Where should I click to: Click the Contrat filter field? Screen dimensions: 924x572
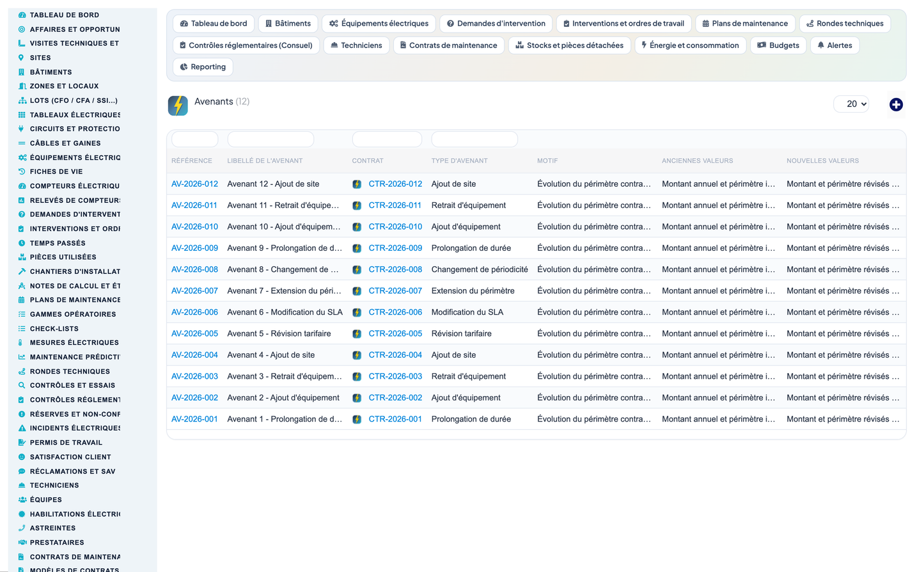(387, 139)
